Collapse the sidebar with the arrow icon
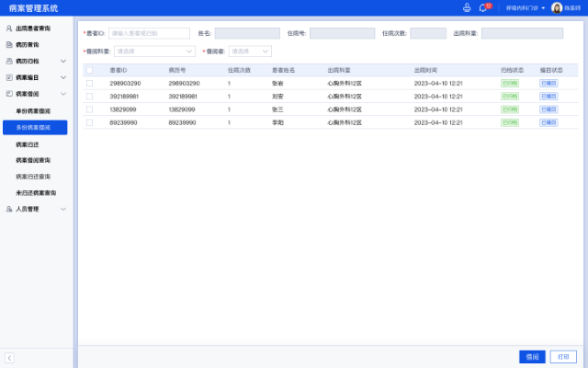This screenshot has width=588, height=368. [x=9, y=357]
